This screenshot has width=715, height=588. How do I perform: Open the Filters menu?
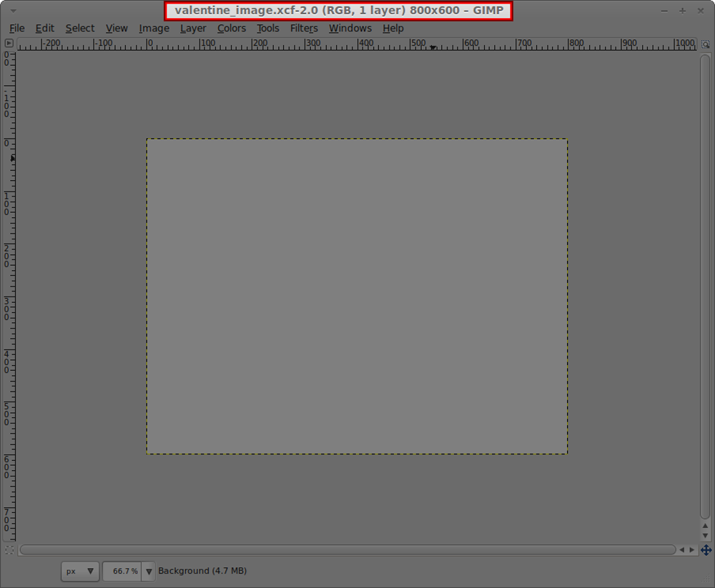[304, 28]
